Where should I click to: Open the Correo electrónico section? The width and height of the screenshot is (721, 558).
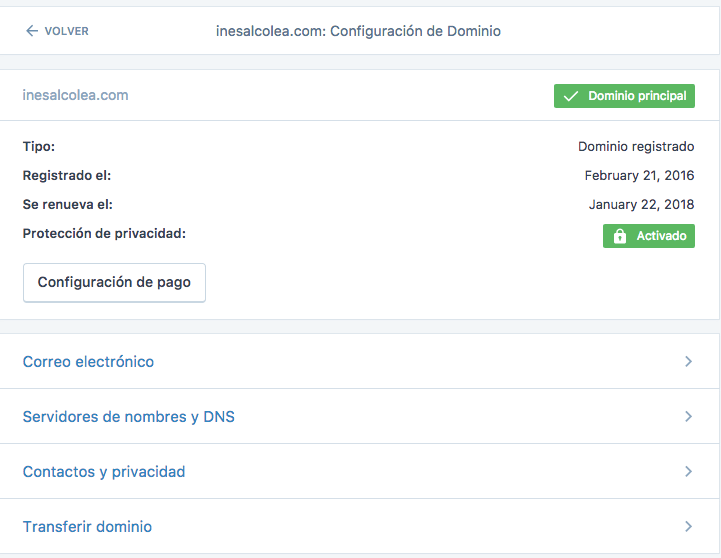click(x=88, y=361)
